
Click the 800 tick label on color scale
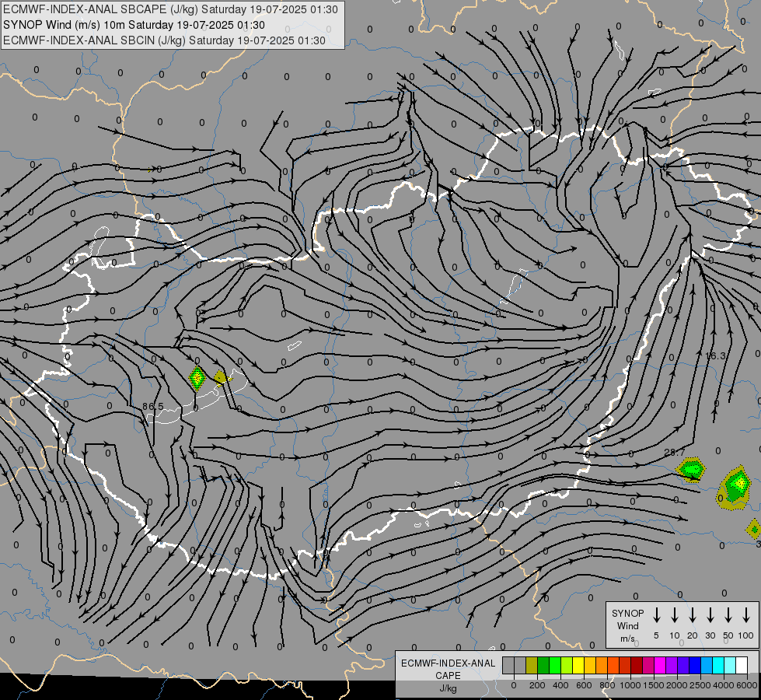point(607,685)
